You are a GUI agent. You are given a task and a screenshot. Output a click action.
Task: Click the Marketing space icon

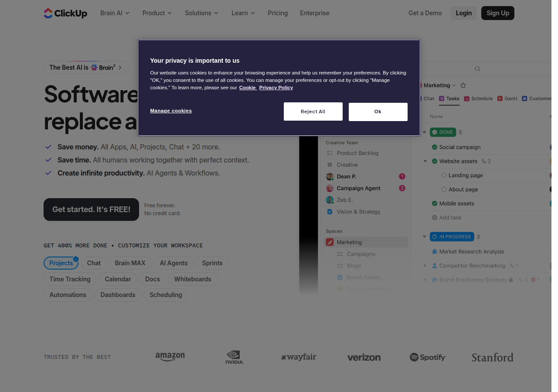click(x=330, y=242)
